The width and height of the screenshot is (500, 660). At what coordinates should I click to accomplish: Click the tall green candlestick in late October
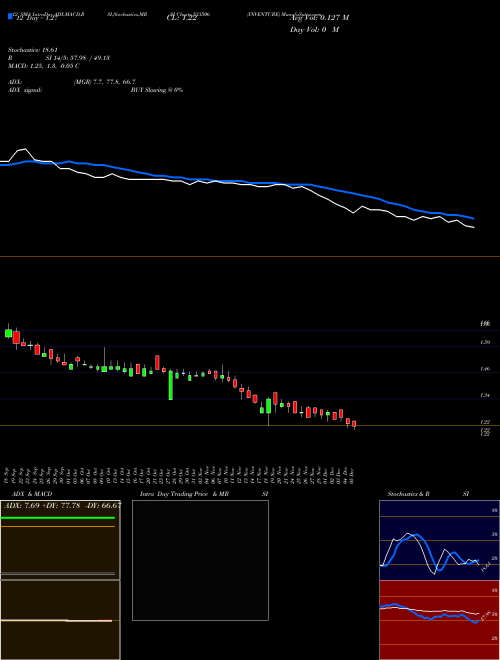click(171, 385)
